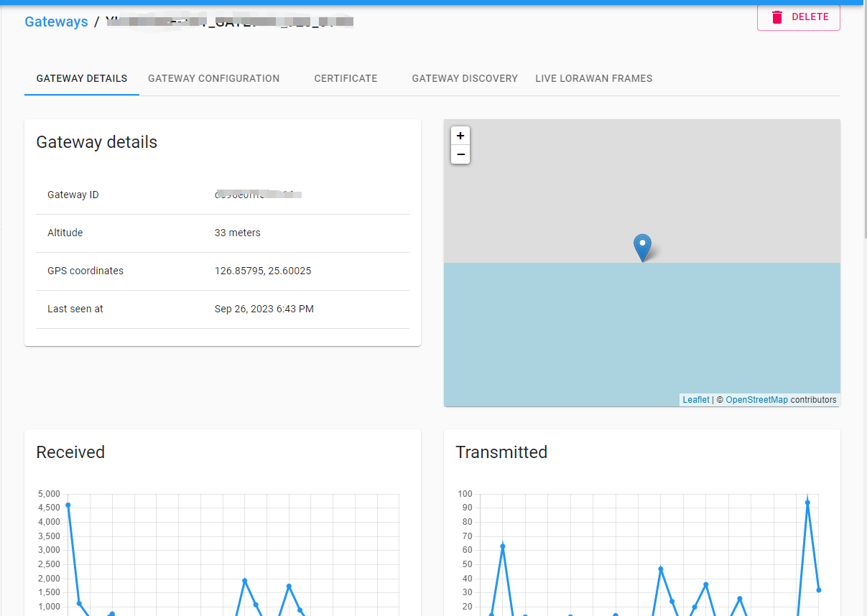This screenshot has width=867, height=616.
Task: Switch to the Certificate tab
Action: click(346, 78)
